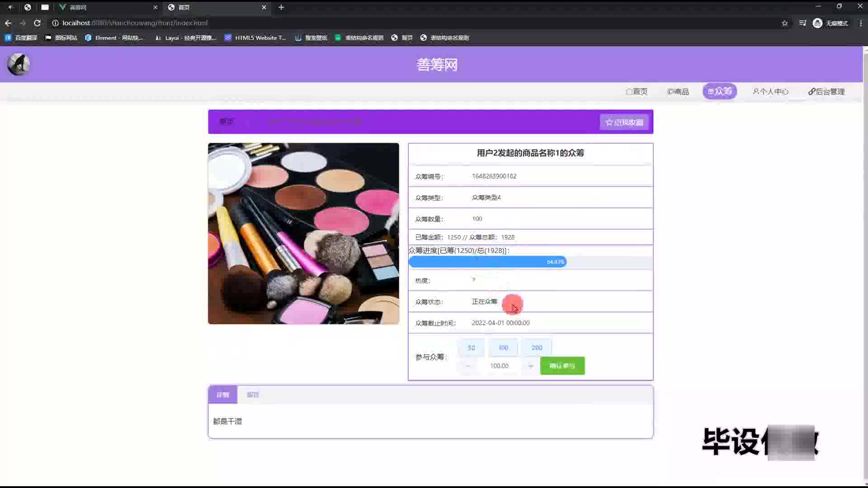Open the browser three-dot menu
The height and width of the screenshot is (488, 868).
point(860,23)
